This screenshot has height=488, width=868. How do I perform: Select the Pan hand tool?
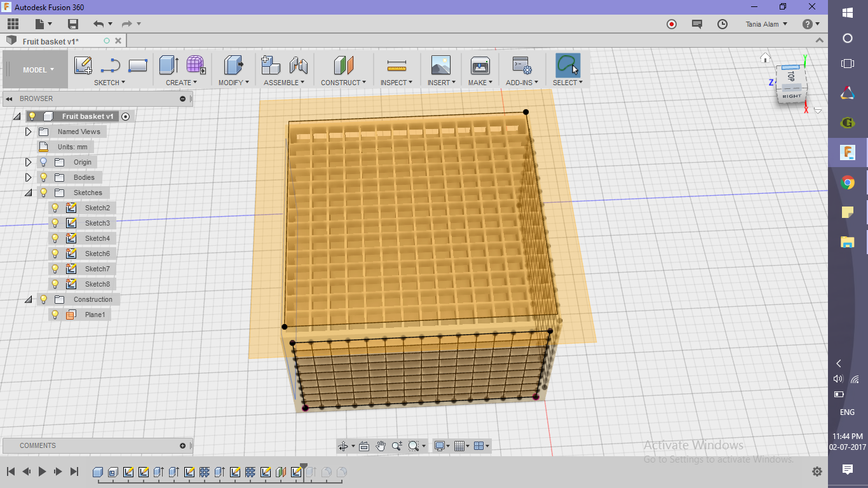point(381,446)
